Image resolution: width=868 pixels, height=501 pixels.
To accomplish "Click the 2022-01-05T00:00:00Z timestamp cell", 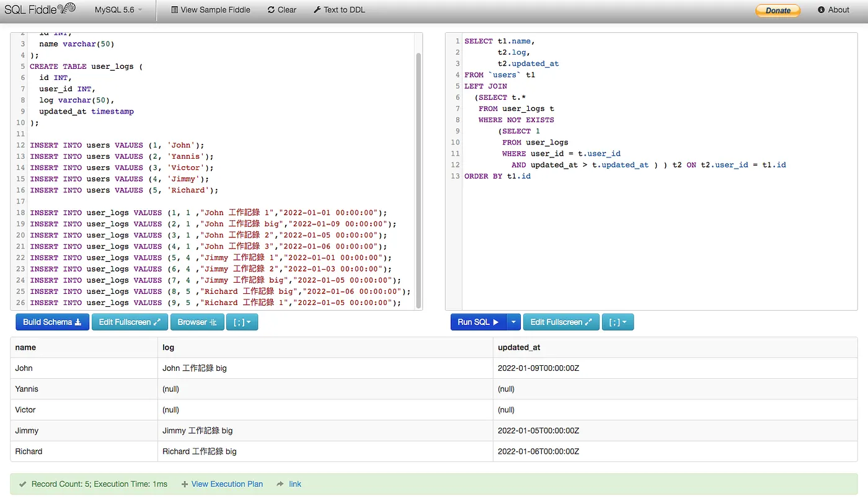I will (675, 431).
